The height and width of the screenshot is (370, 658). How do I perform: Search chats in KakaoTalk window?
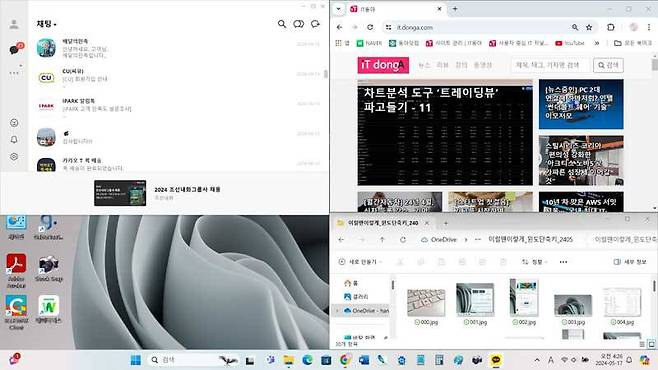(x=282, y=24)
